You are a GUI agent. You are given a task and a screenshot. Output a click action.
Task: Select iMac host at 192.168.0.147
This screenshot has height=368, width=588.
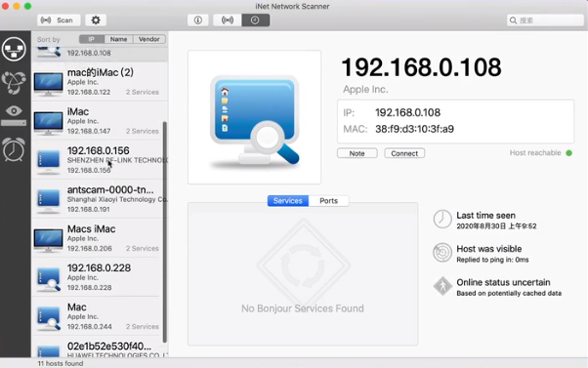tap(100, 121)
